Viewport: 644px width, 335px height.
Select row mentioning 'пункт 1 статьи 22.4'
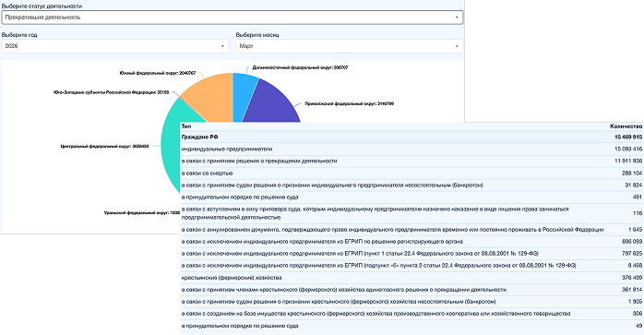pos(411,253)
